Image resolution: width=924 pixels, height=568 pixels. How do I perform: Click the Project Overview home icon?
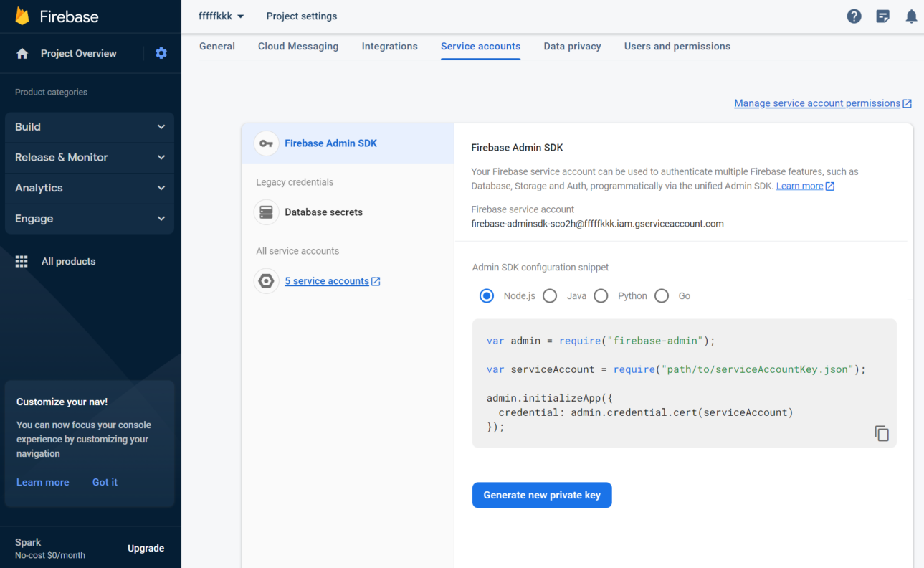(x=22, y=53)
